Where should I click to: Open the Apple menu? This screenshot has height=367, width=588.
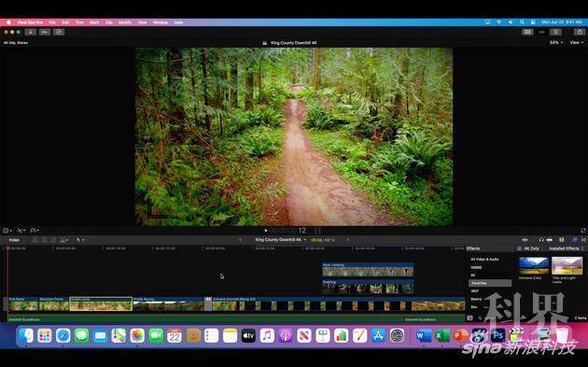(8, 22)
